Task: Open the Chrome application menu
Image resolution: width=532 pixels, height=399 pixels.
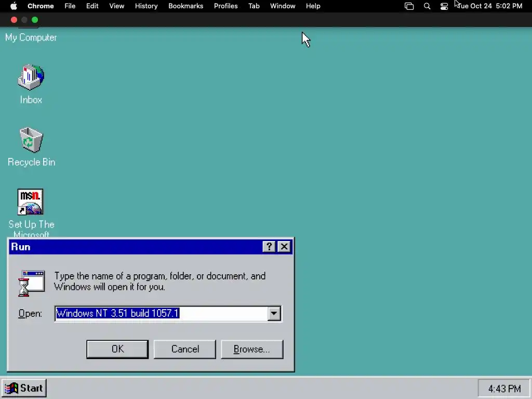Action: pyautogui.click(x=41, y=6)
